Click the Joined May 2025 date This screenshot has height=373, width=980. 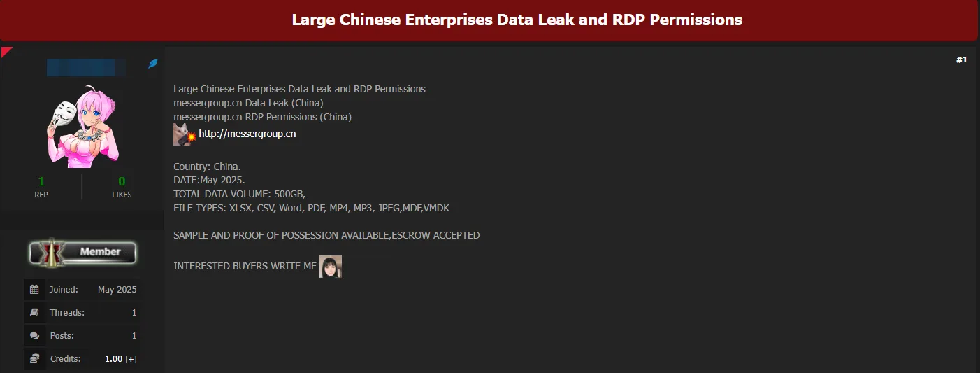(117, 290)
